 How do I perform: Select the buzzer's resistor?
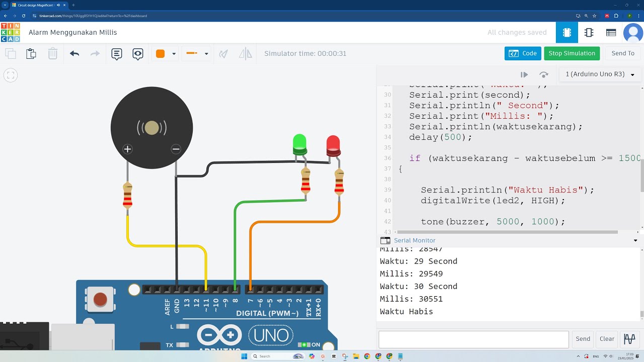[127, 195]
